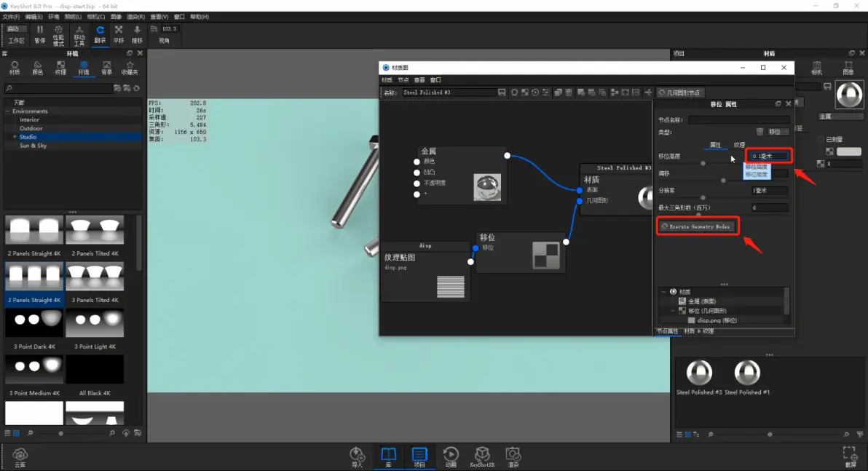The image size is (868, 471).
Task: Open the KeyShotXR wizard icon
Action: tap(482, 457)
